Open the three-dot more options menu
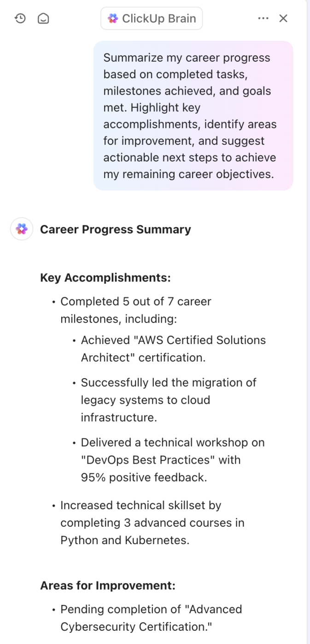This screenshot has width=310, height=644. pos(263,18)
